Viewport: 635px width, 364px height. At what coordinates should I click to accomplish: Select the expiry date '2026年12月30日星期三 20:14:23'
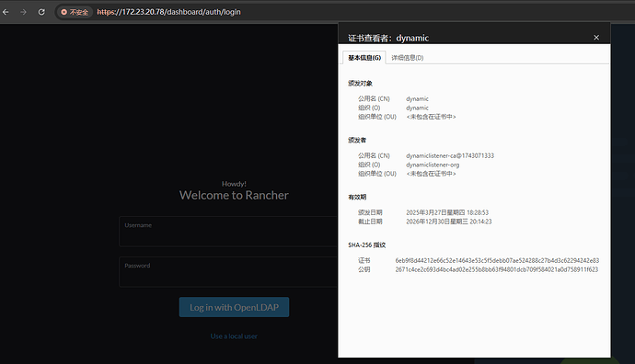click(449, 222)
